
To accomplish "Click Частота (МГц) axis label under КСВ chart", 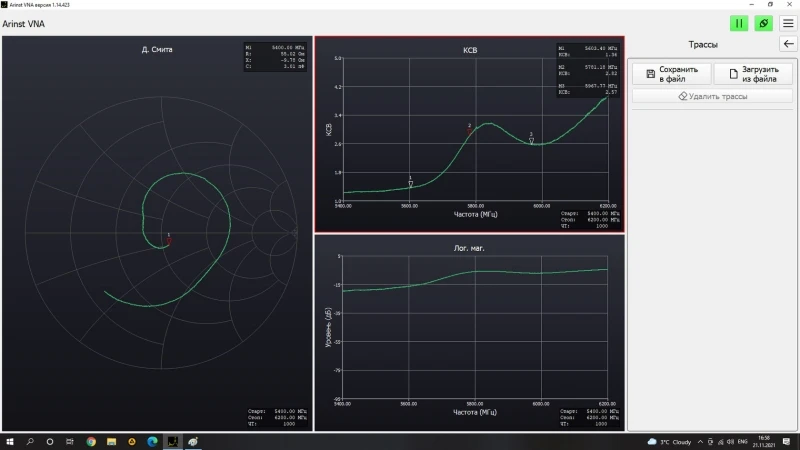I will click(x=476, y=214).
